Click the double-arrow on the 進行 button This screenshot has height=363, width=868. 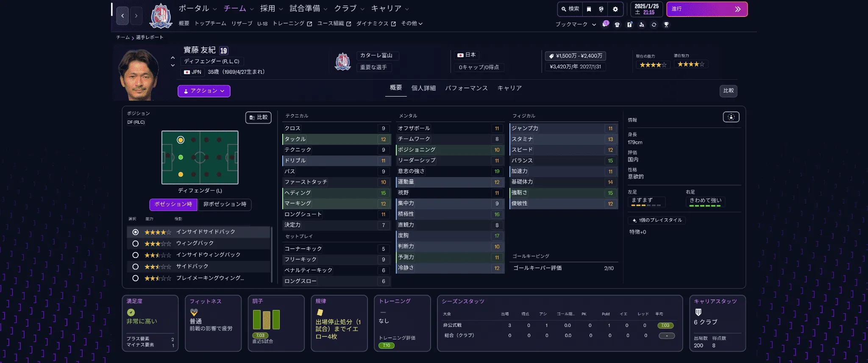coord(738,9)
